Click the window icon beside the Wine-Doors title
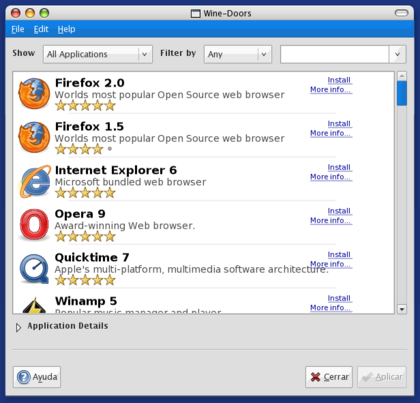Viewport: 420px width, 403px height. point(195,14)
